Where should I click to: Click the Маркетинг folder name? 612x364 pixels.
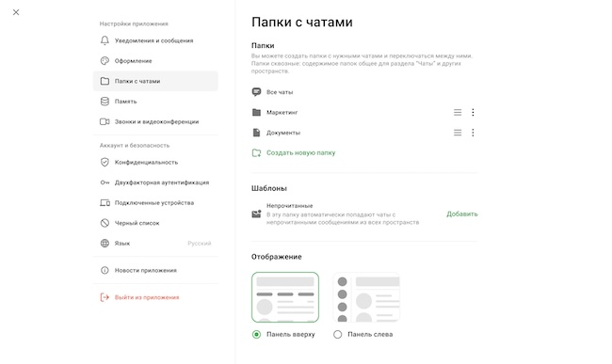click(282, 112)
